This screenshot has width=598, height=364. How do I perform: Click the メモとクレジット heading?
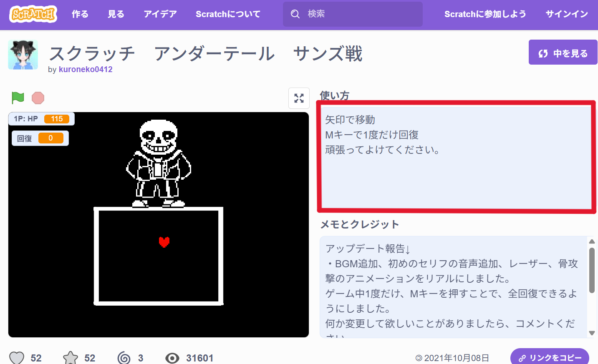[x=360, y=224]
